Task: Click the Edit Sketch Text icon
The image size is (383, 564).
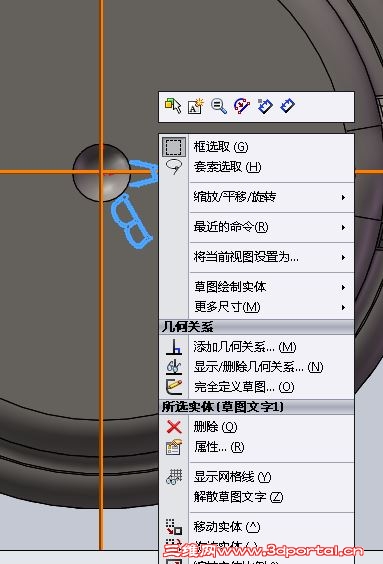Action: pos(196,106)
